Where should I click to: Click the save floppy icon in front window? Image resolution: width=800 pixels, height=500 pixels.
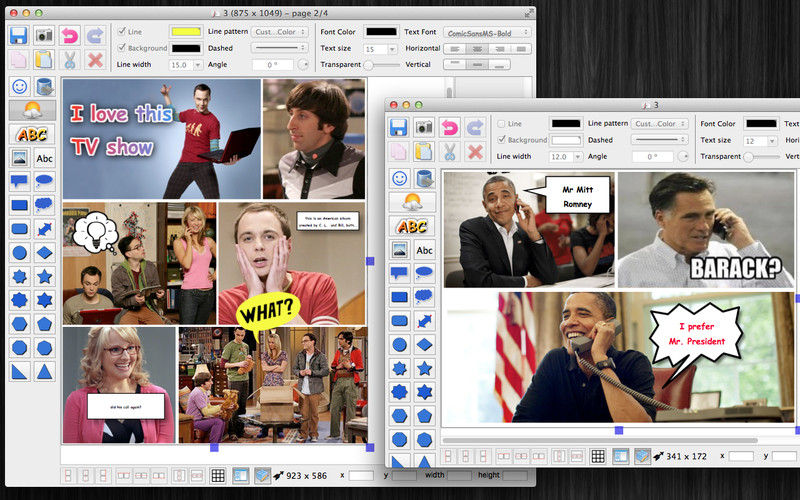(x=398, y=127)
